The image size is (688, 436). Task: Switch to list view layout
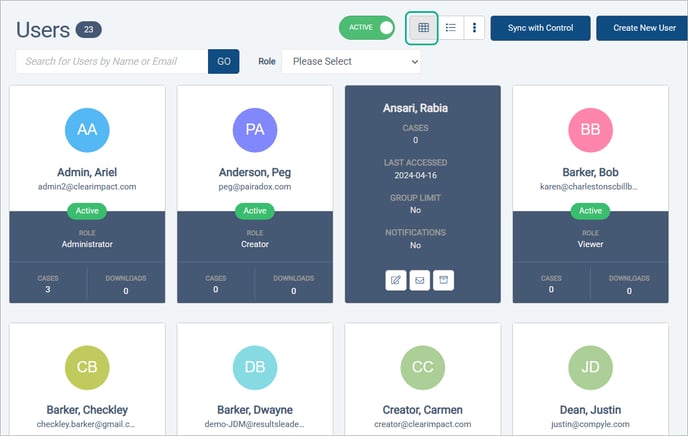tap(451, 28)
